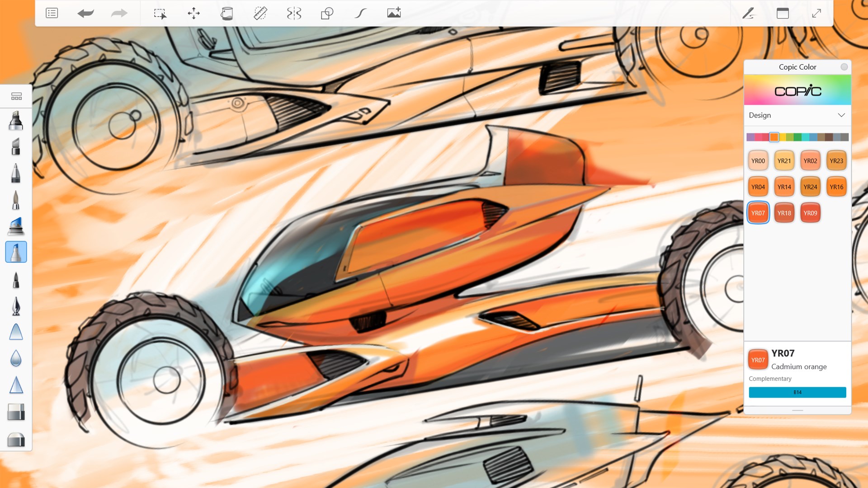Open the Transform tool
The image size is (868, 488).
pos(193,13)
